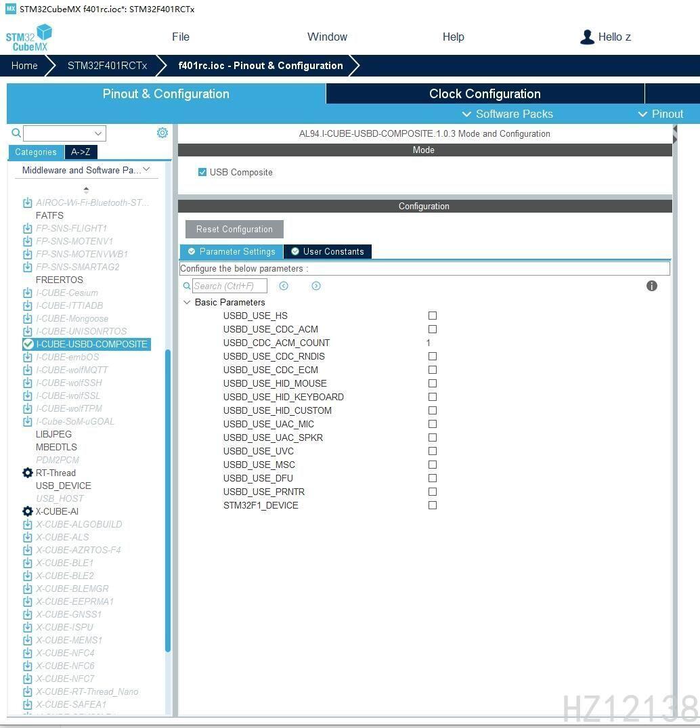700x728 pixels.
Task: Click download icon beside X-CUBE-NFC4
Action: 27,654
